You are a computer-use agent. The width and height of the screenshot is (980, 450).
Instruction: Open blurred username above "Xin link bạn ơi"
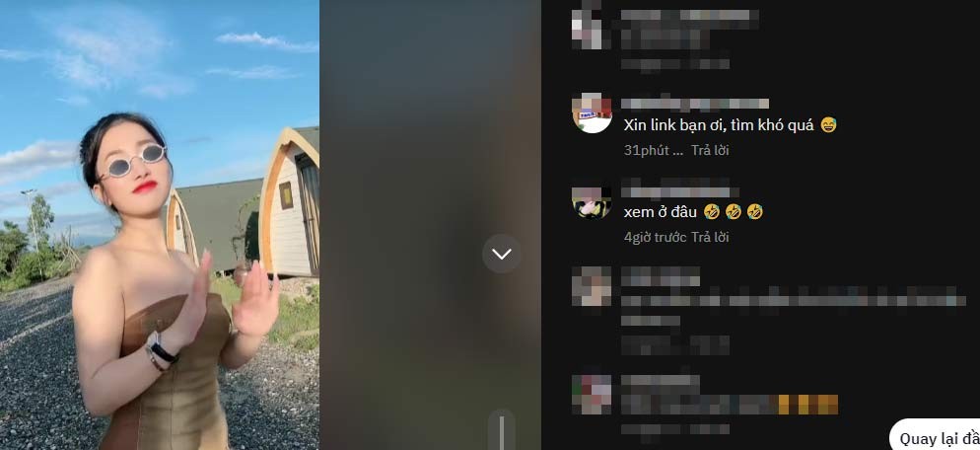pyautogui.click(x=695, y=104)
